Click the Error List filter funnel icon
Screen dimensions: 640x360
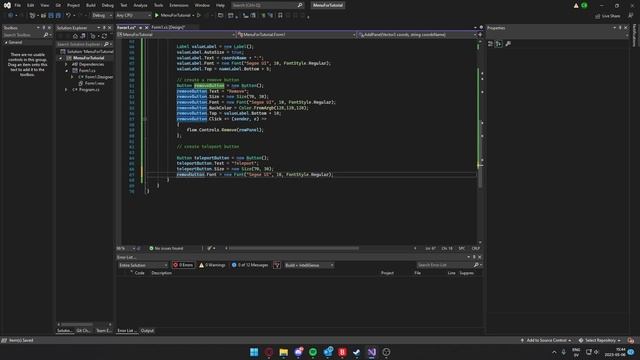coord(277,265)
